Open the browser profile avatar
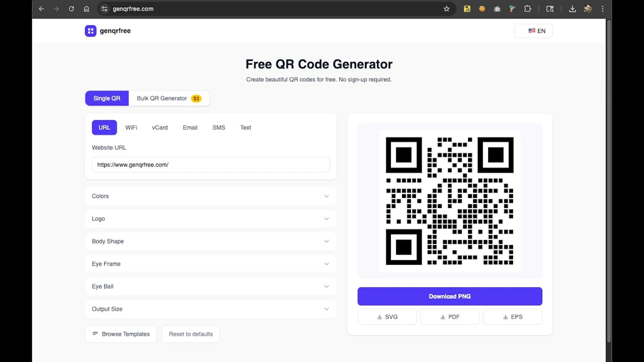Viewport: 644px width, 362px height. (588, 9)
